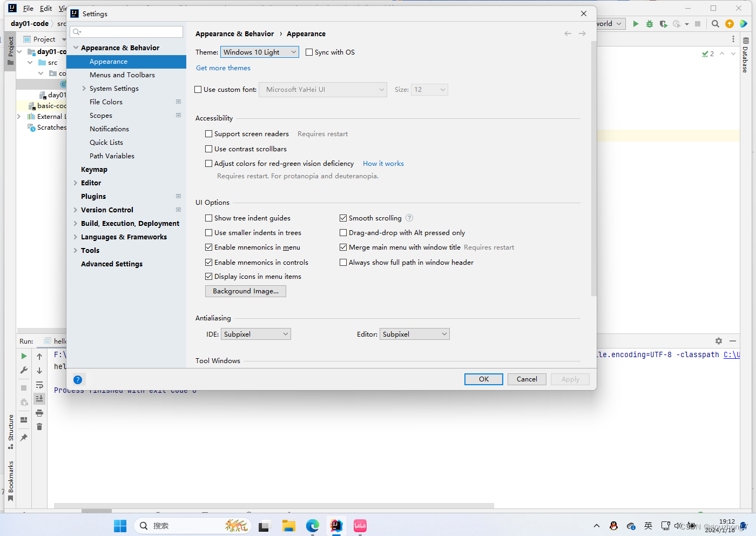This screenshot has width=756, height=536.
Task: Open File Explorer from taskbar
Action: tap(289, 526)
